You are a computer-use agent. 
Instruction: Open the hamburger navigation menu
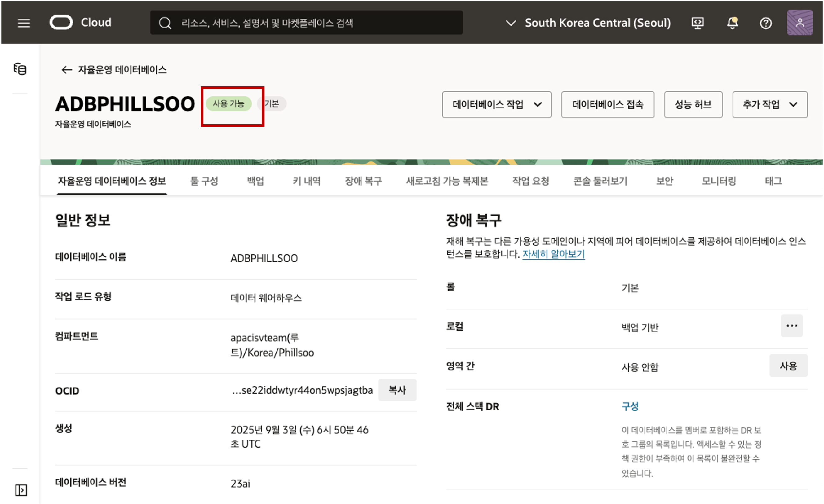(24, 23)
